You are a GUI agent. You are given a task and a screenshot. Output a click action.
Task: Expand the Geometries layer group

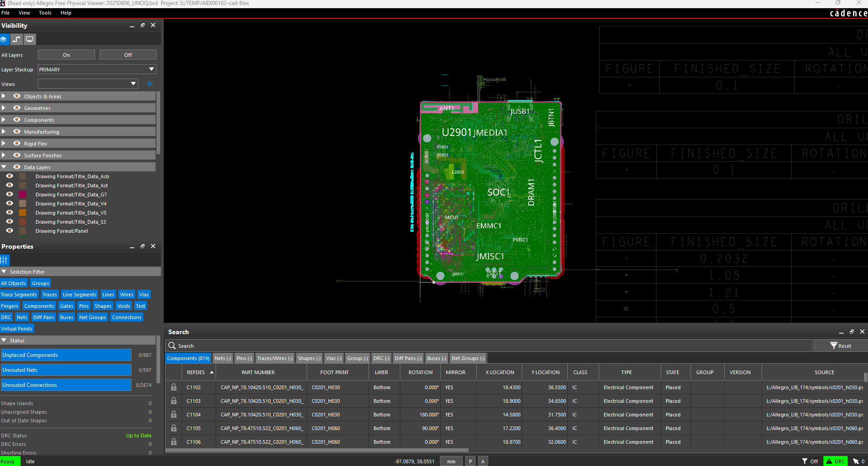point(4,108)
